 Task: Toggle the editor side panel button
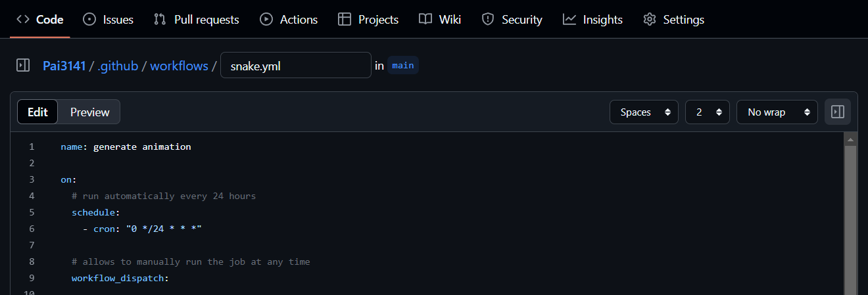tap(838, 112)
